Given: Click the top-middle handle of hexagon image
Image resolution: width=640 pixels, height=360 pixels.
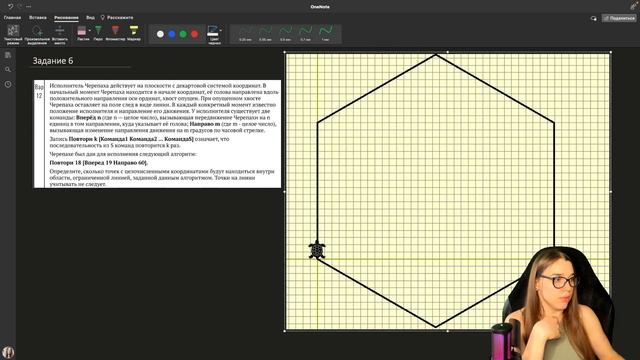Looking at the screenshot, I should point(448,52).
